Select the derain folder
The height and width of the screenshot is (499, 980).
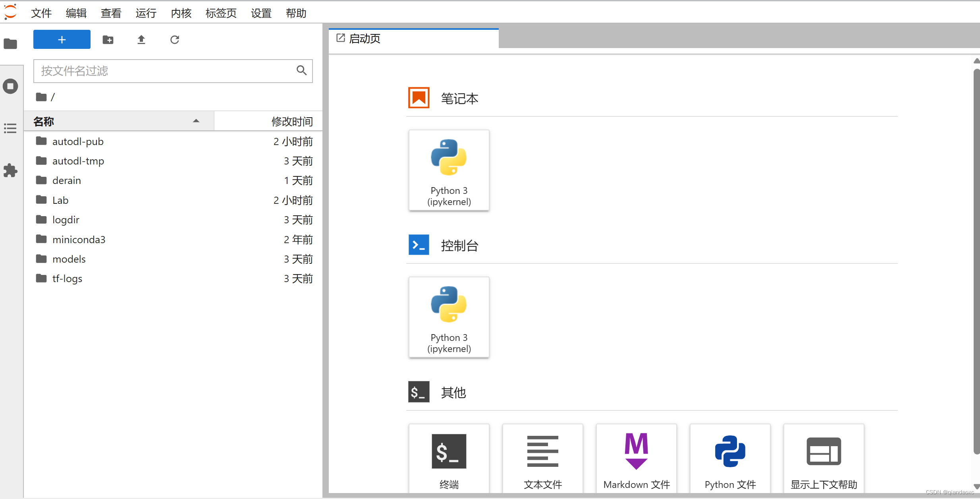click(x=173, y=180)
